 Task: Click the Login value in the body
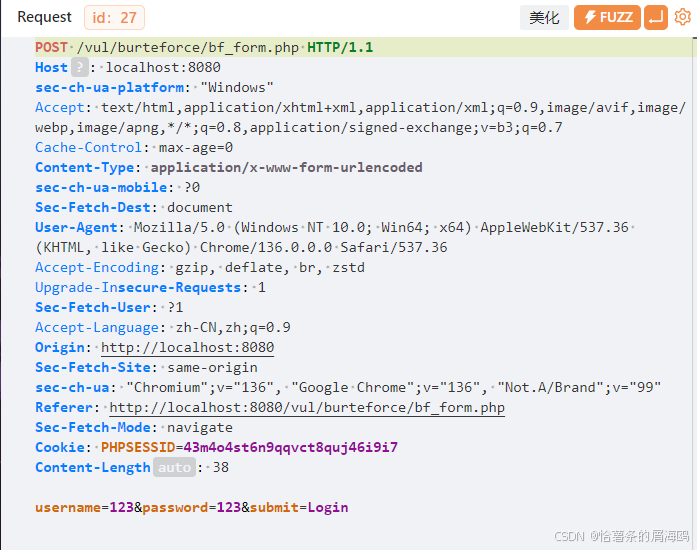(x=328, y=507)
